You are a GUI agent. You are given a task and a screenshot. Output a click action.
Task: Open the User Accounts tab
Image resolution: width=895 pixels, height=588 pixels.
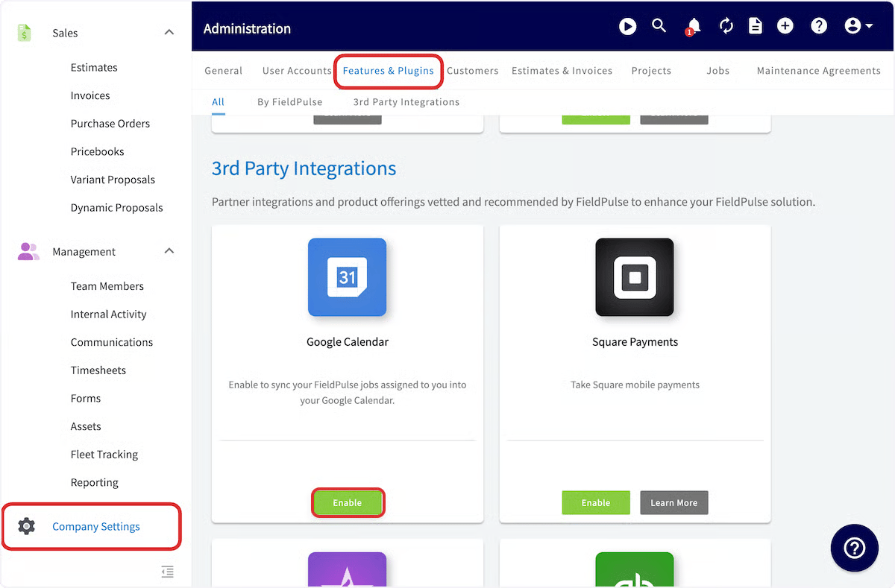click(297, 71)
